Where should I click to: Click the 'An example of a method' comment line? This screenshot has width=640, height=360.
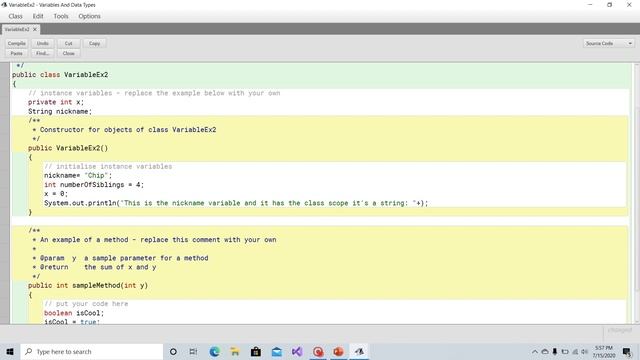click(154, 240)
